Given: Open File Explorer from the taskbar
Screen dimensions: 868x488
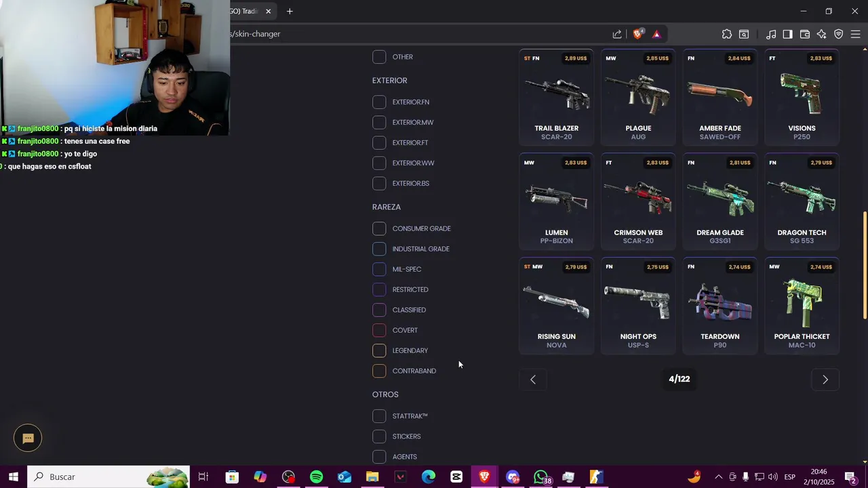Looking at the screenshot, I should [x=372, y=477].
